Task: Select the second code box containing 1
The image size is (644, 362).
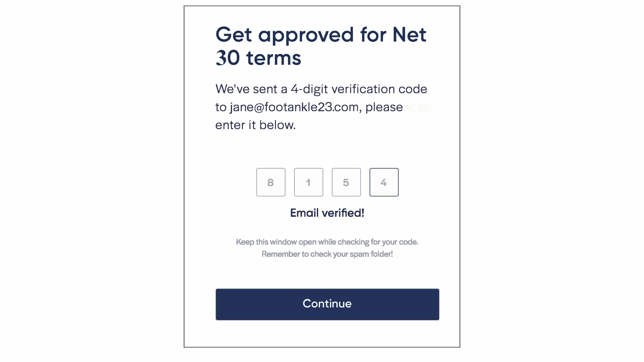Action: click(x=308, y=182)
